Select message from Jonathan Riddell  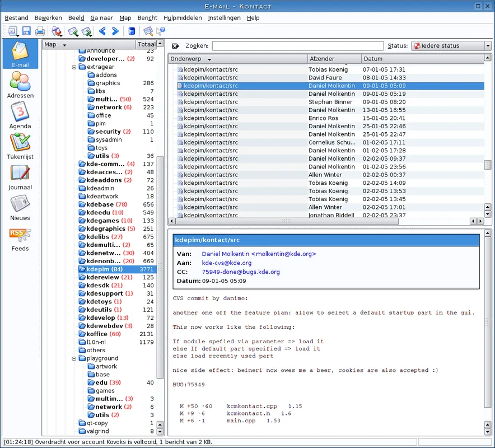[x=330, y=215]
